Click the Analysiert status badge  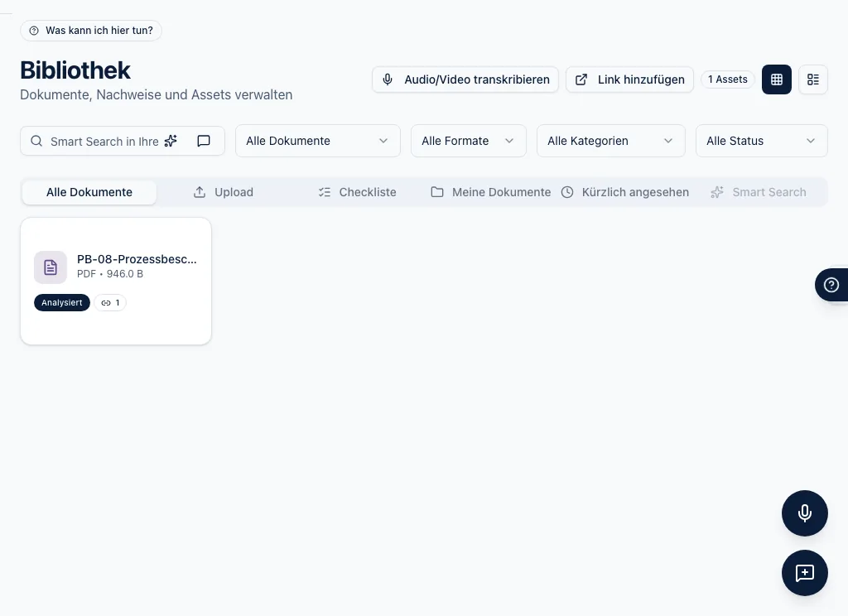pyautogui.click(x=62, y=303)
